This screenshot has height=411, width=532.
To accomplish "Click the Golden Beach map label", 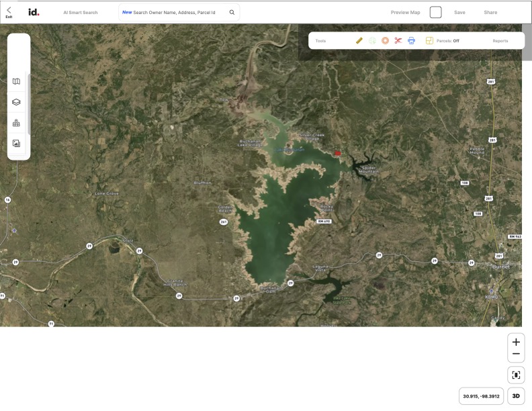I will [x=225, y=209].
